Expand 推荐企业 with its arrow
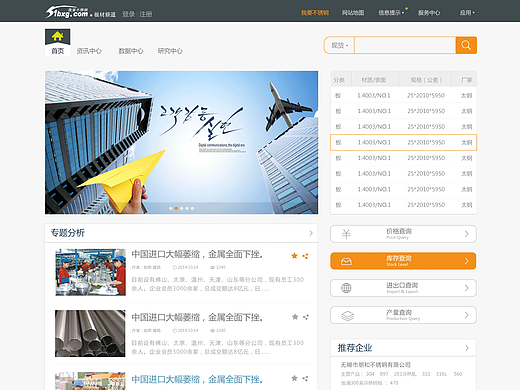The image size is (520, 390). click(467, 348)
